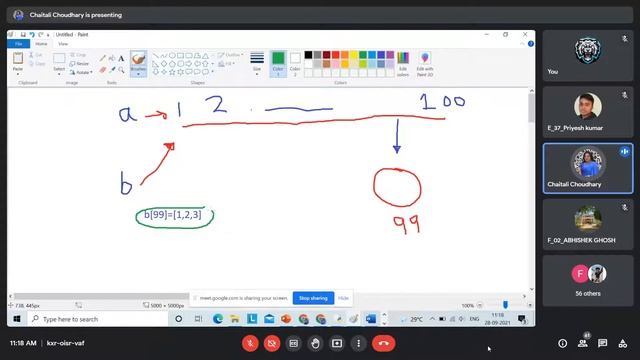Open the 56 others participants tile
The height and width of the screenshot is (360, 640).
tap(588, 280)
